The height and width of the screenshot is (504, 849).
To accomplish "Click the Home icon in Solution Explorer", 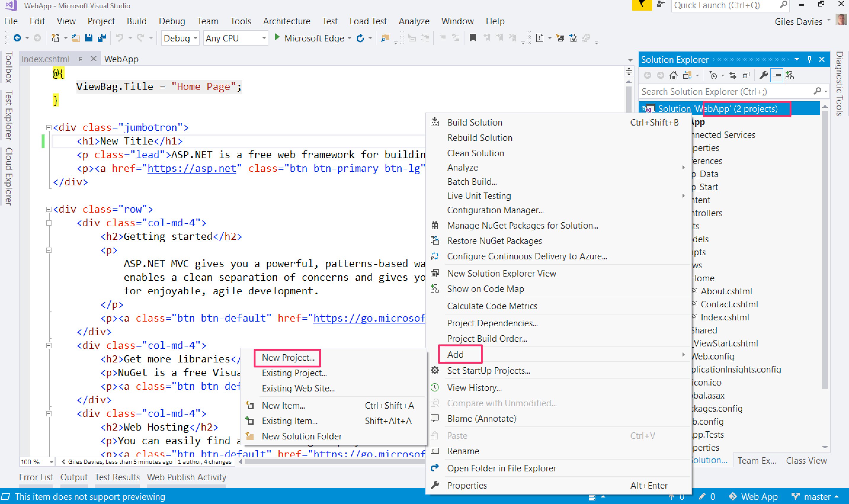I will [673, 76].
